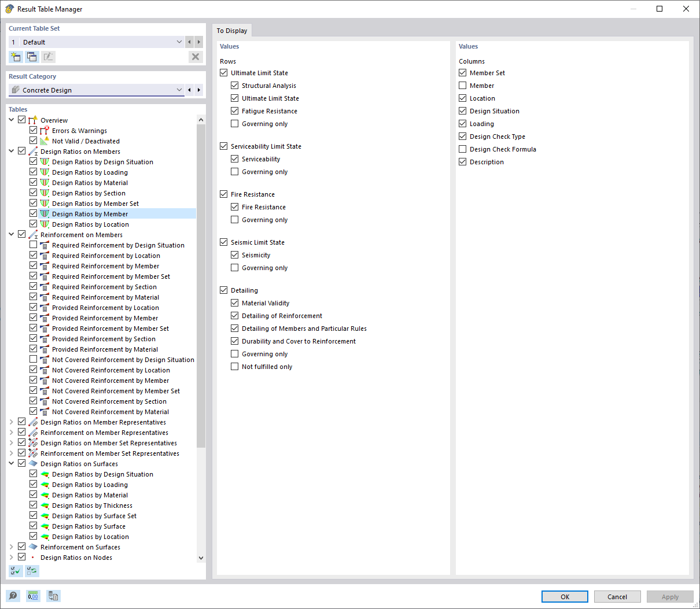Screen dimensions: 700x609
Task: Delete current table set X icon
Action: (x=196, y=57)
